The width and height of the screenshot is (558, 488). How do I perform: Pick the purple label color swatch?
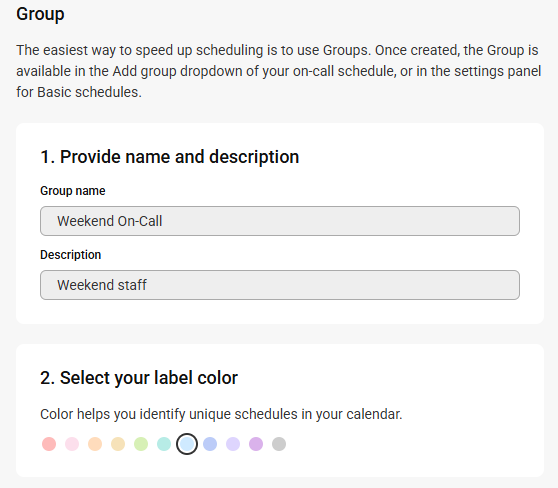pos(256,444)
